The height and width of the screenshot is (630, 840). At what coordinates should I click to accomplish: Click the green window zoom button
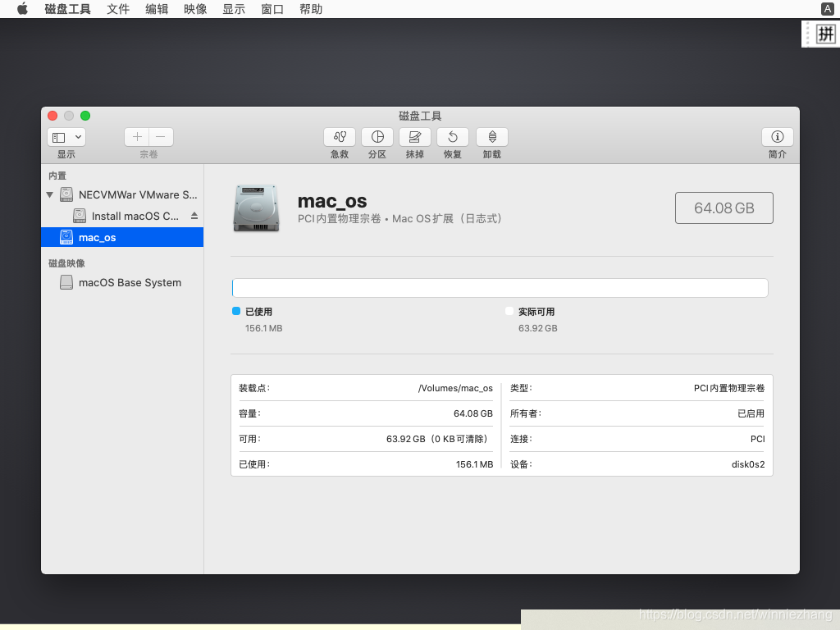[85, 116]
